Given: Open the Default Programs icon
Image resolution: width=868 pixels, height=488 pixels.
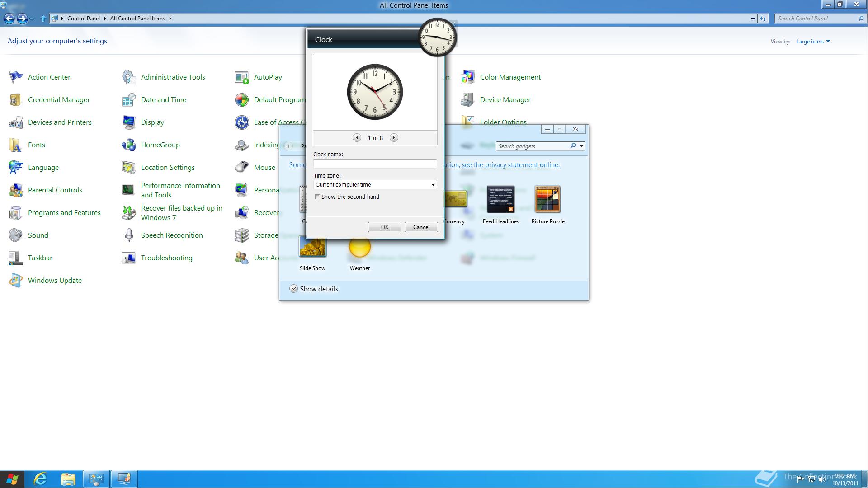Looking at the screenshot, I should pyautogui.click(x=242, y=100).
